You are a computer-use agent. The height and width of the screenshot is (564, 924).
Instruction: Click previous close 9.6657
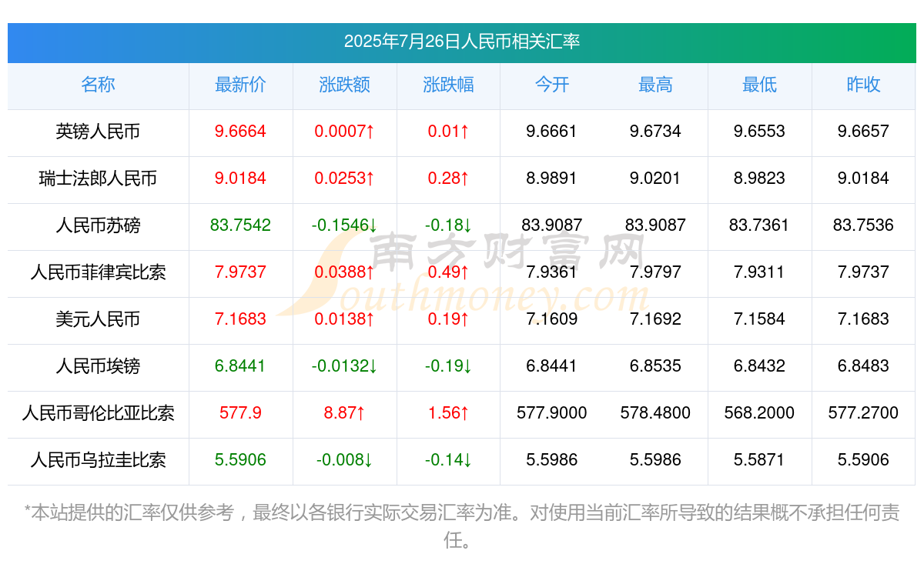[864, 132]
